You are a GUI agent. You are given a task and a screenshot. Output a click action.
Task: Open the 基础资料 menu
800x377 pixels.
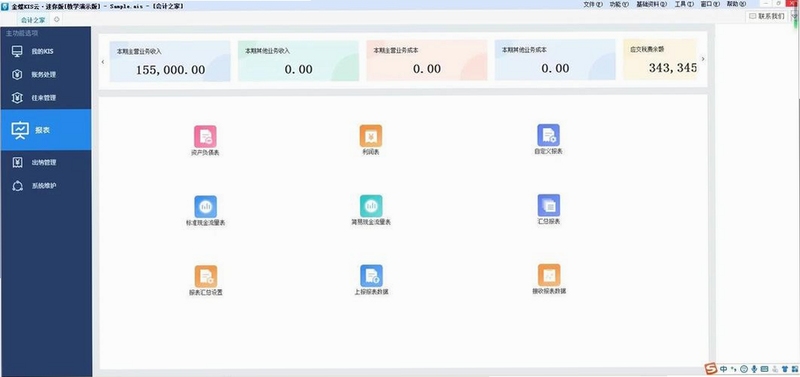click(x=652, y=4)
